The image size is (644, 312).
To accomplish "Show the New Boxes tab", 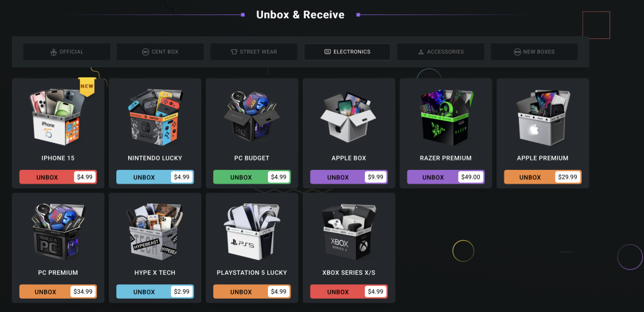I will (x=535, y=52).
